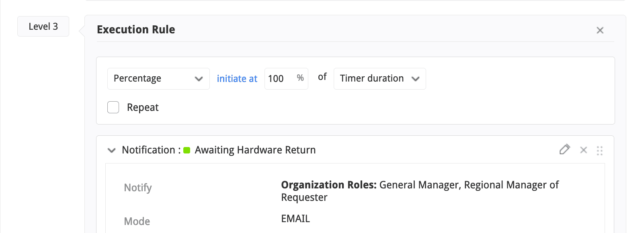Image resolution: width=644 pixels, height=233 pixels.
Task: Click the Notify field label
Action: tap(138, 188)
